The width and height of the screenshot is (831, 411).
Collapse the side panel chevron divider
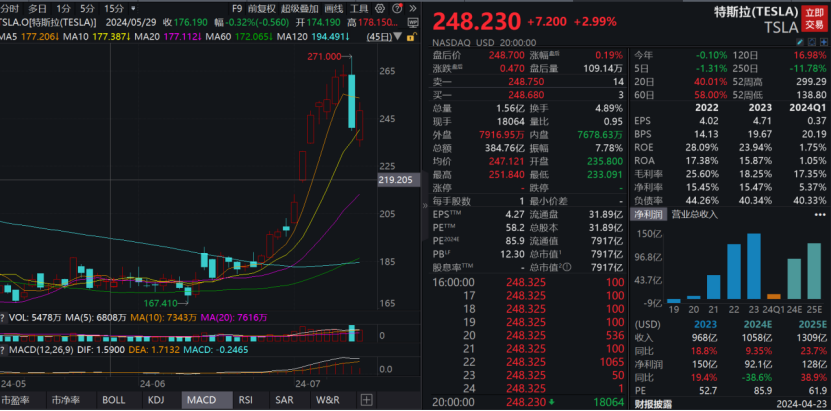pos(425,206)
